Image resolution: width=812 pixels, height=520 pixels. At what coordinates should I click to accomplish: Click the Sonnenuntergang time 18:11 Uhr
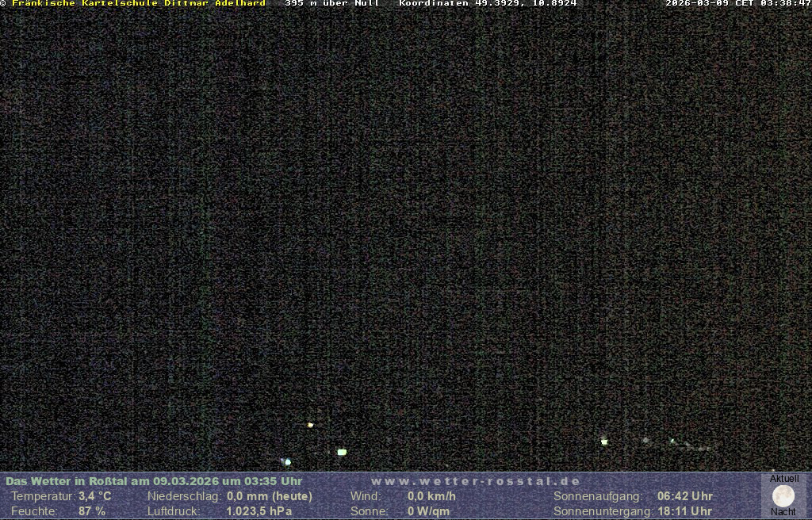pos(684,511)
